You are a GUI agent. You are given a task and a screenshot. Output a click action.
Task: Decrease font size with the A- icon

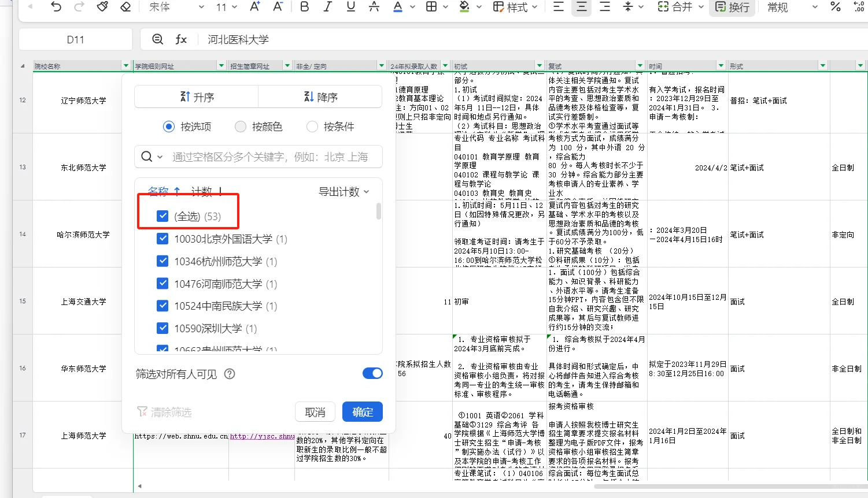tap(278, 7)
